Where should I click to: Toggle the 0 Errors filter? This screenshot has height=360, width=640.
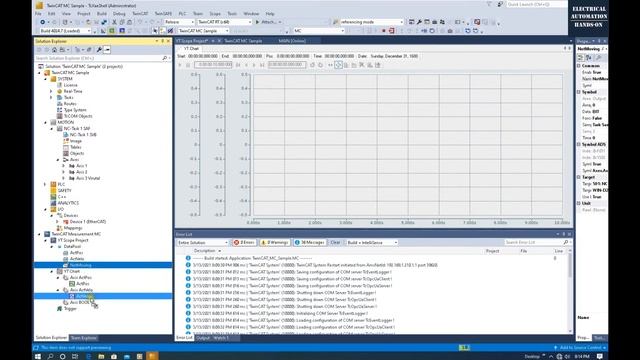(x=244, y=242)
